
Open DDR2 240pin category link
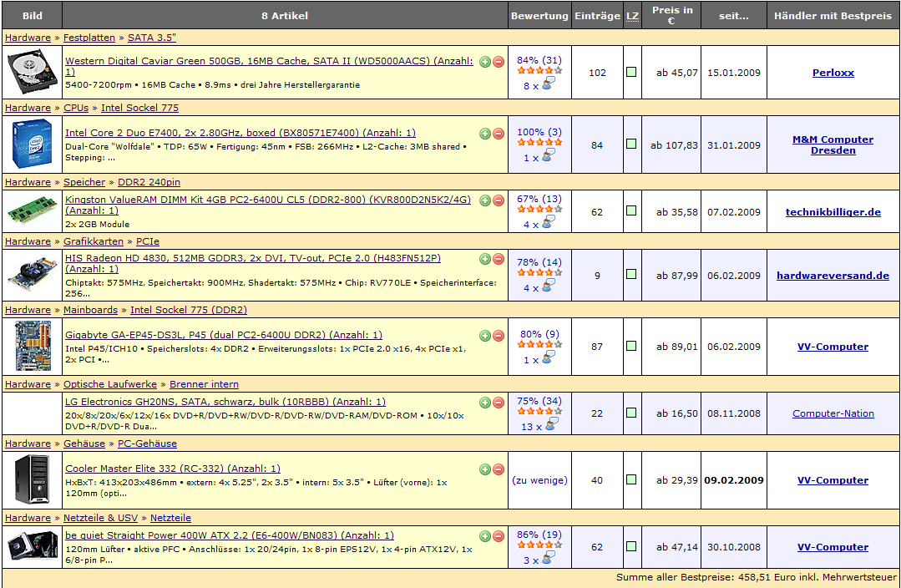(149, 182)
